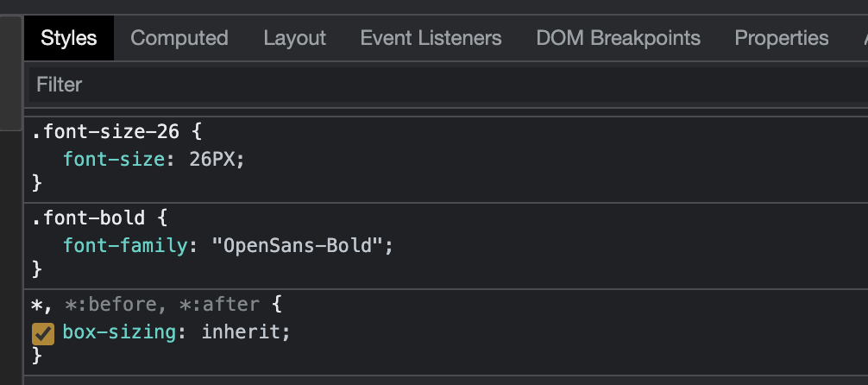868x385 pixels.
Task: Open the Event Listeners tab
Action: pyautogui.click(x=431, y=38)
